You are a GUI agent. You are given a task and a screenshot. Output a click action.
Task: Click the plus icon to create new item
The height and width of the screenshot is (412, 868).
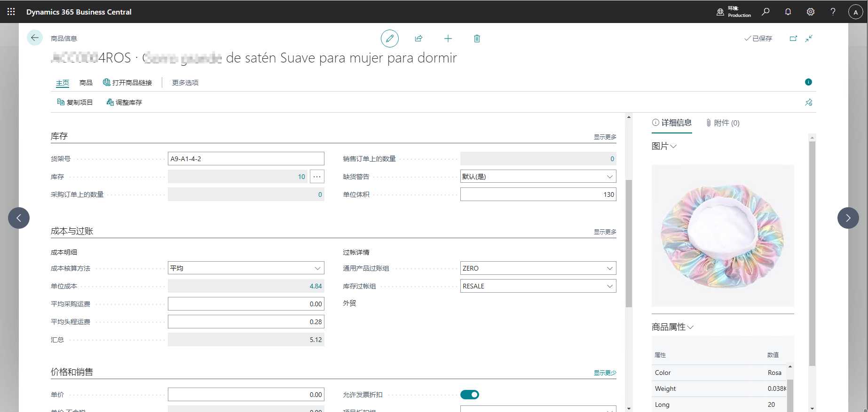(448, 39)
